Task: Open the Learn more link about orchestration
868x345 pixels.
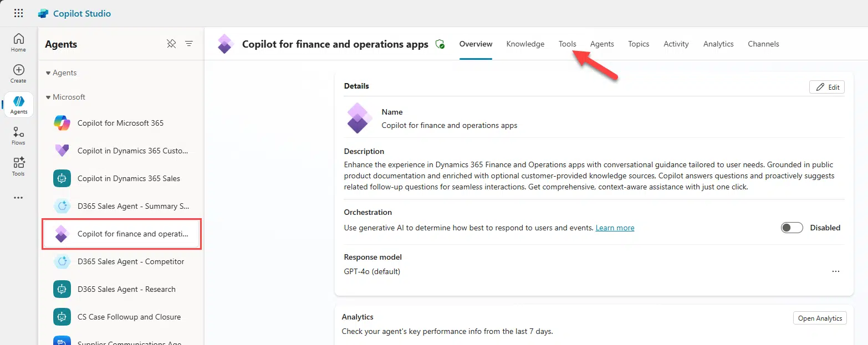Action: [615, 227]
